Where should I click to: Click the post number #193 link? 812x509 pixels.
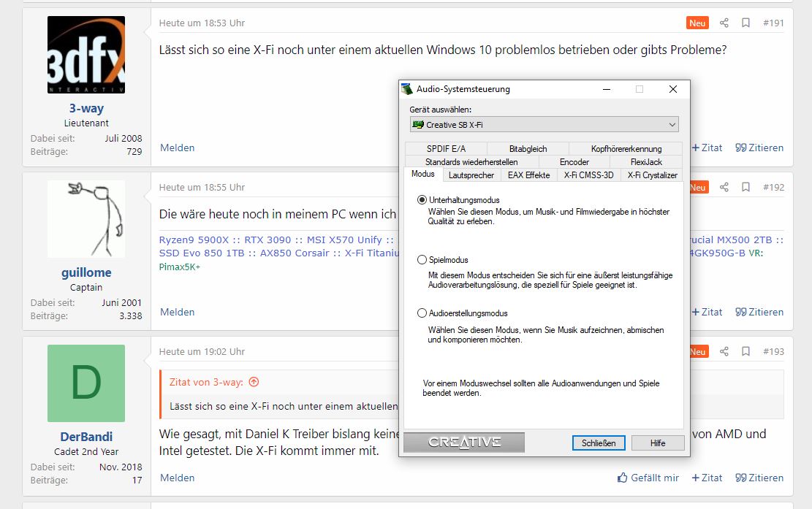point(773,352)
